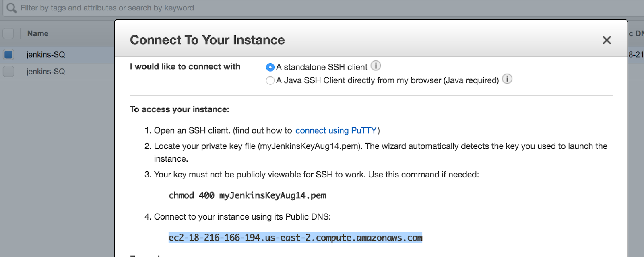
Task: Sort instances by the Name column
Action: click(x=38, y=34)
